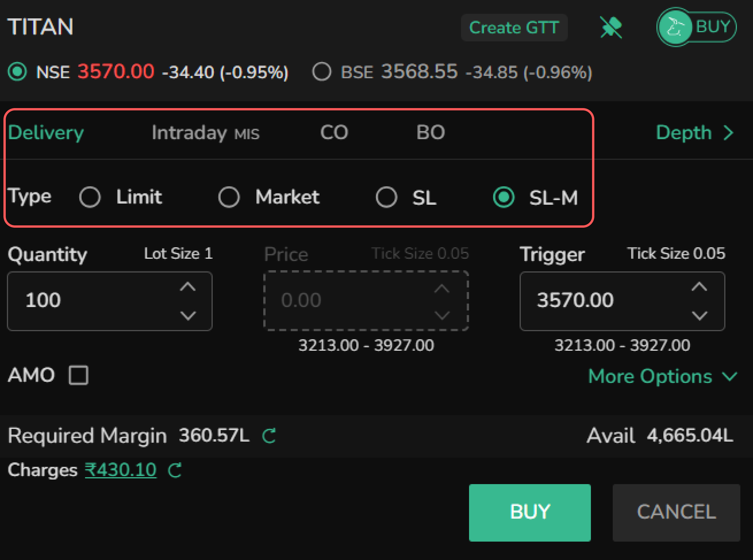The height and width of the screenshot is (560, 753).
Task: Open Create GTT
Action: [514, 28]
